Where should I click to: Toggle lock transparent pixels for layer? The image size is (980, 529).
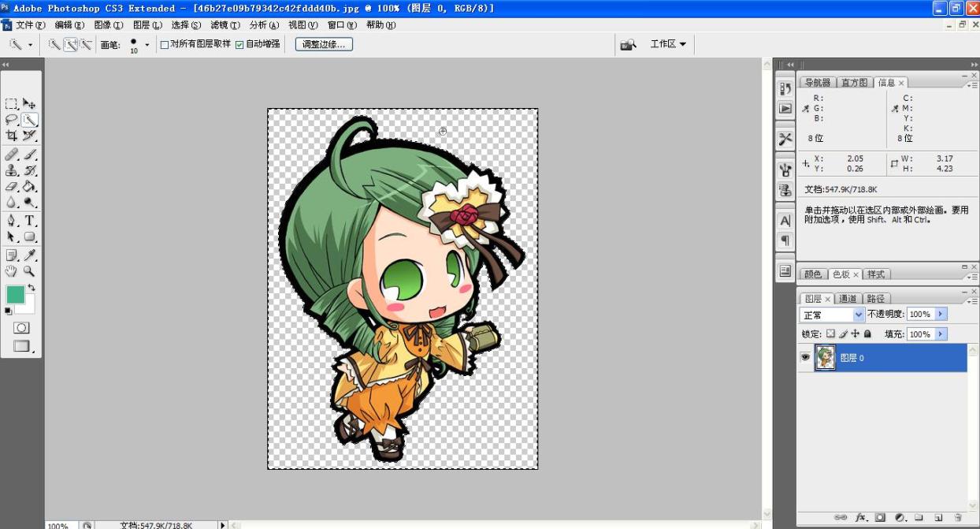[x=830, y=334]
